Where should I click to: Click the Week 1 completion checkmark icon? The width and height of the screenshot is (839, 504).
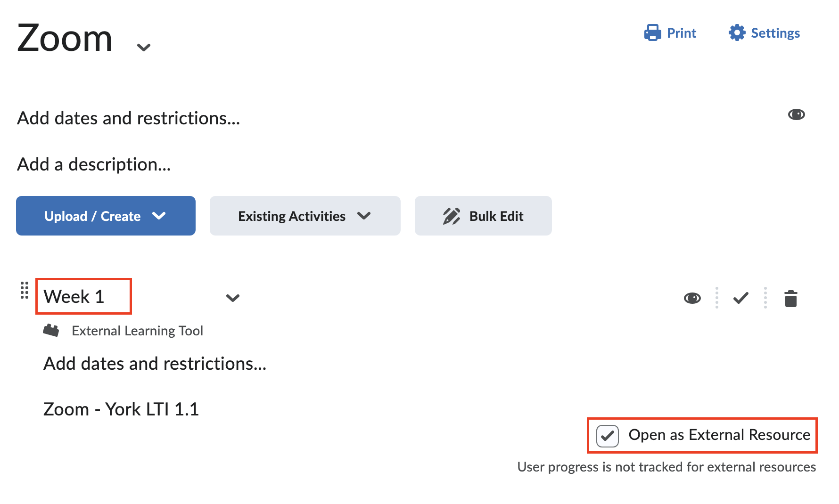[x=740, y=298]
